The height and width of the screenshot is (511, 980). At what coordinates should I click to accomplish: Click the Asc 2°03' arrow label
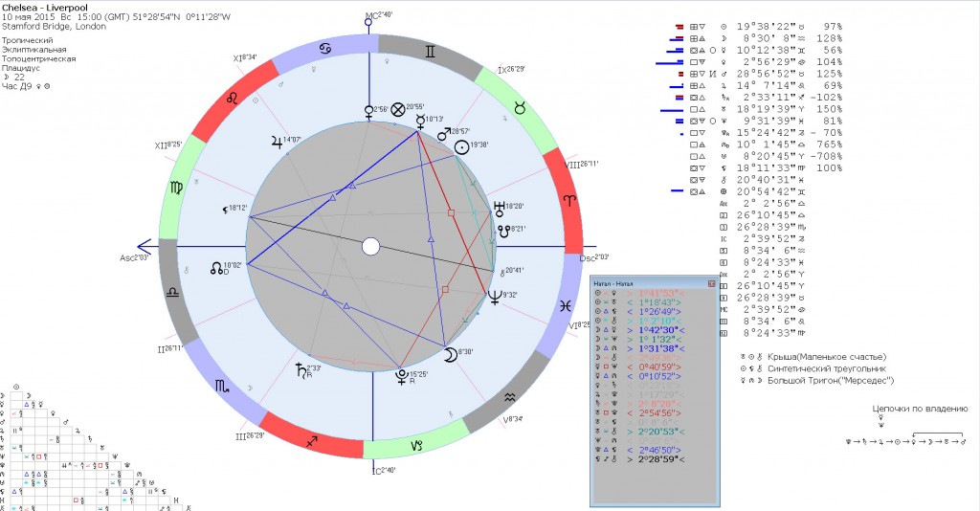click(134, 258)
